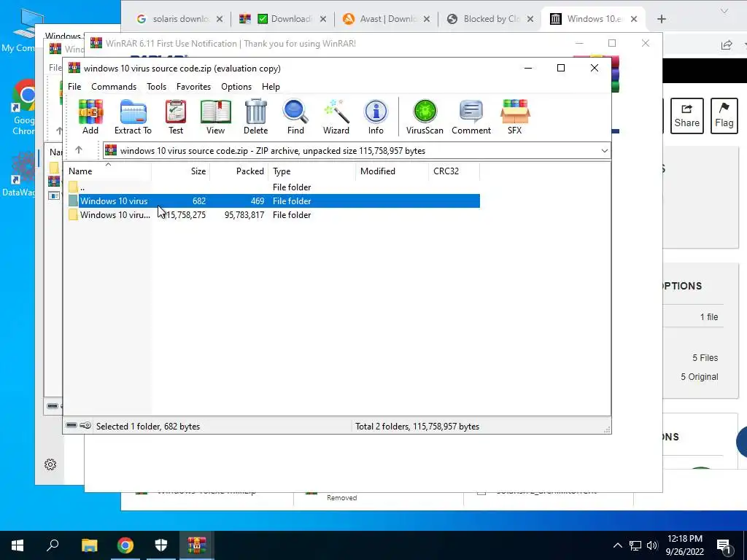Sort by the Size column header
The height and width of the screenshot is (560, 747).
point(181,171)
